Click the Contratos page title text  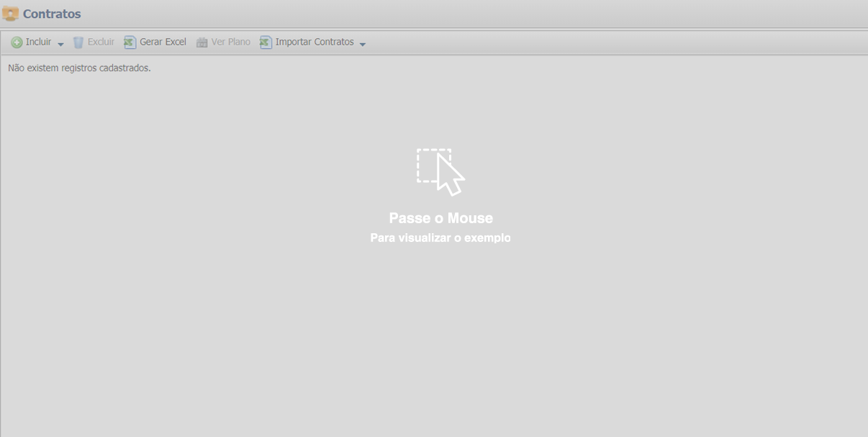[52, 14]
